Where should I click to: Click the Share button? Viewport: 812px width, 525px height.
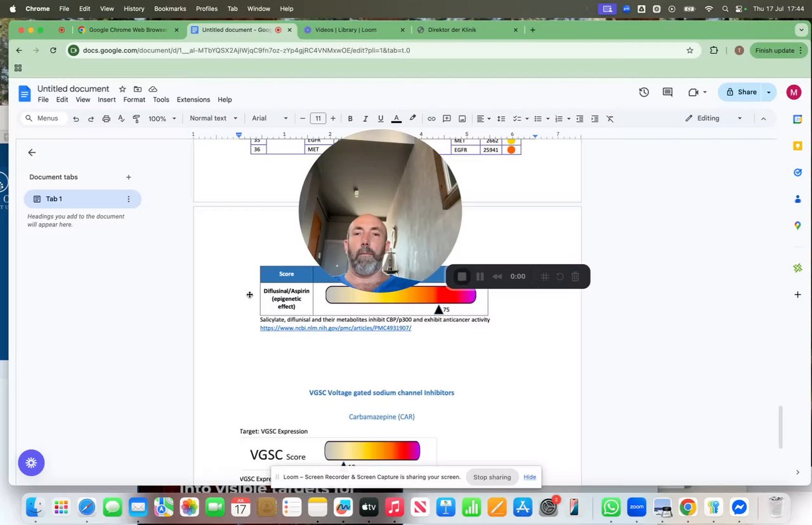(742, 92)
